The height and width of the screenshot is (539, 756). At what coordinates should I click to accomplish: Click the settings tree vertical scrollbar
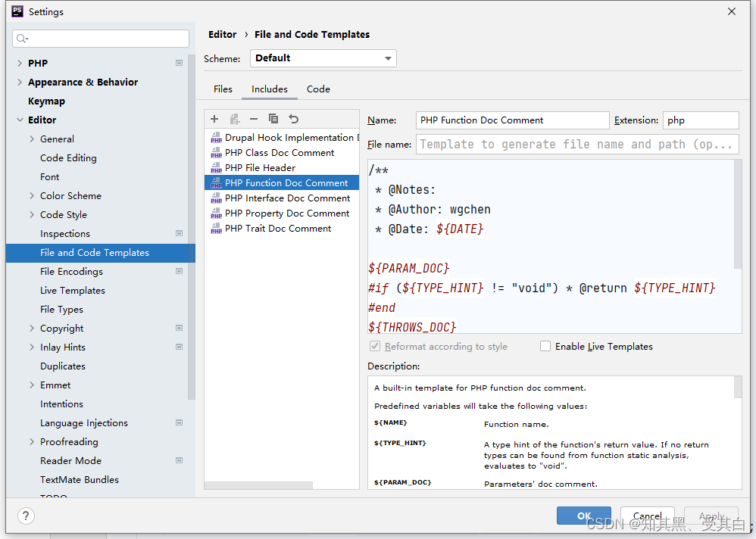[x=192, y=226]
